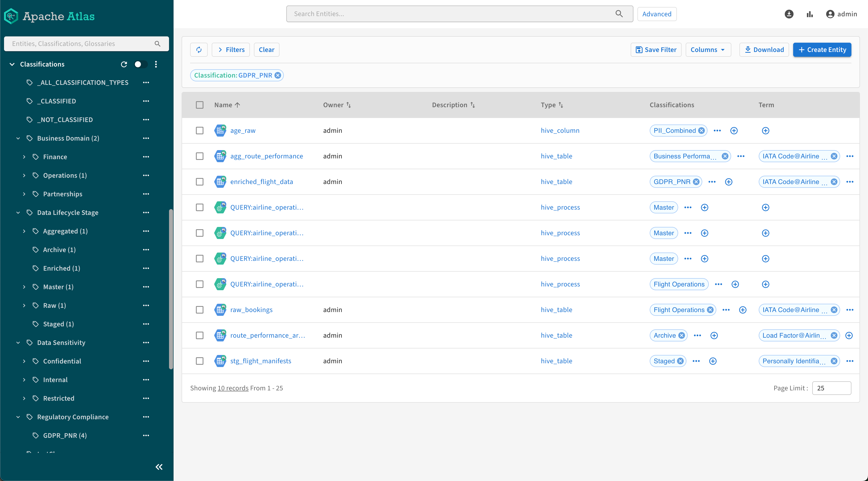Toggle the Classifications tree view switch
The height and width of the screenshot is (481, 868).
pyautogui.click(x=140, y=64)
